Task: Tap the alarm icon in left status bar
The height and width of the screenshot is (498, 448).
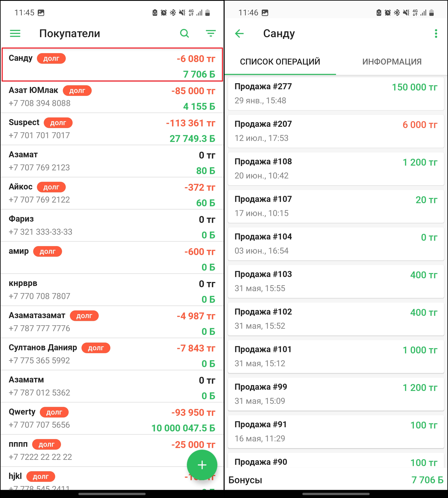Action: [164, 13]
